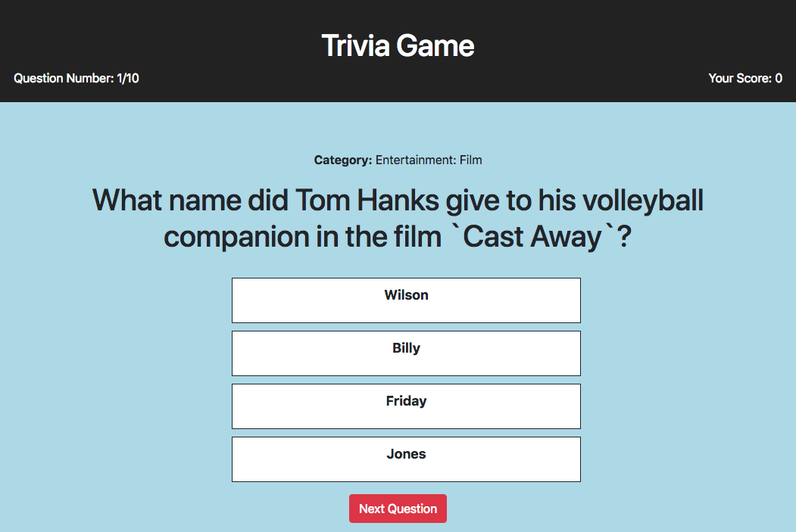This screenshot has height=532, width=796.
Task: Go to the Next Question
Action: [x=398, y=509]
